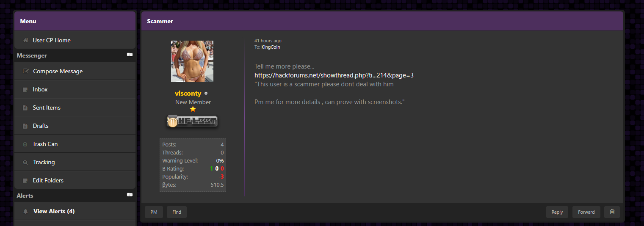This screenshot has width=644, height=226.
Task: Click the green positive B Rating 1
Action: (x=212, y=169)
